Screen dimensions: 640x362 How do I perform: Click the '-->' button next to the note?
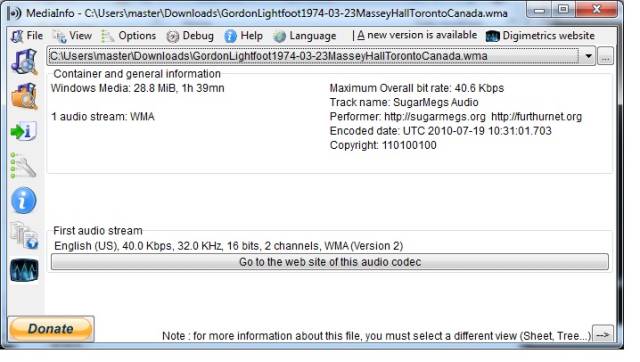tap(603, 335)
